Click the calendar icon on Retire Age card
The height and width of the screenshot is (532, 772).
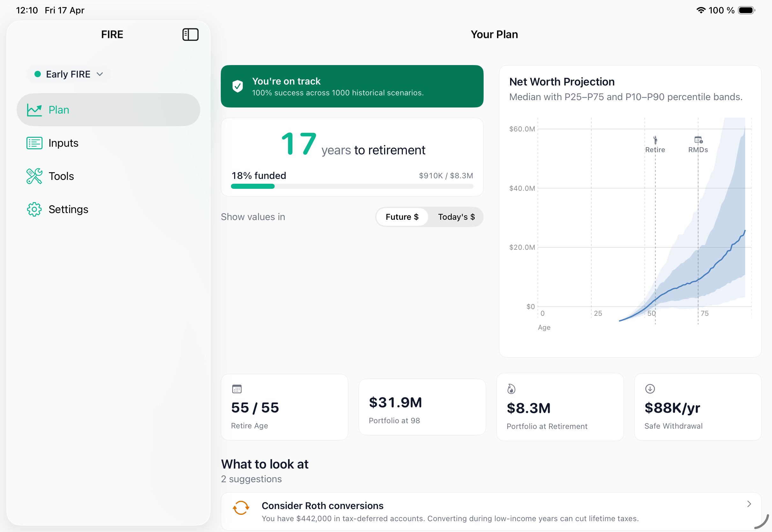pos(237,389)
